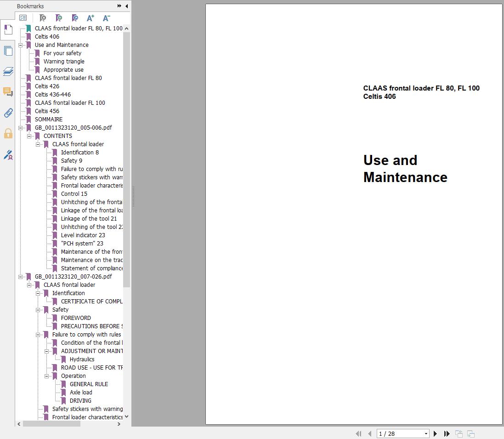Go to the next page
Image resolution: width=504 pixels, height=439 pixels.
[x=435, y=433]
